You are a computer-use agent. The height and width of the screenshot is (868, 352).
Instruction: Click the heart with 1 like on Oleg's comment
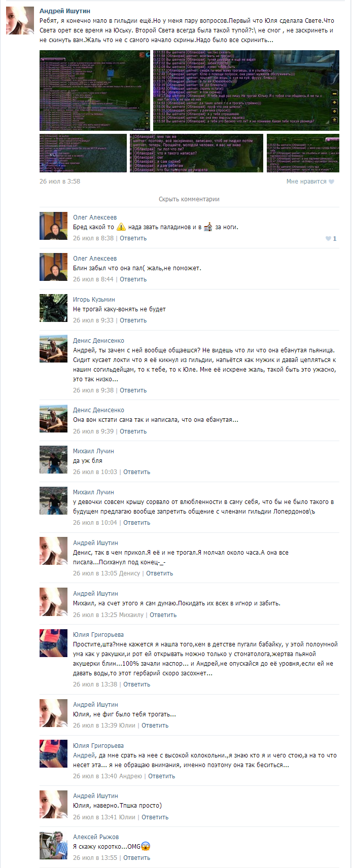pos(331,238)
